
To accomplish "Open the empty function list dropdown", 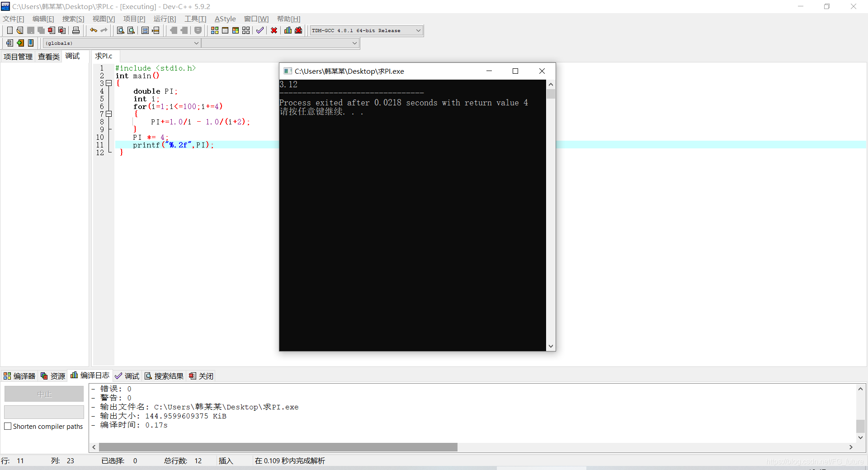I will [280, 43].
